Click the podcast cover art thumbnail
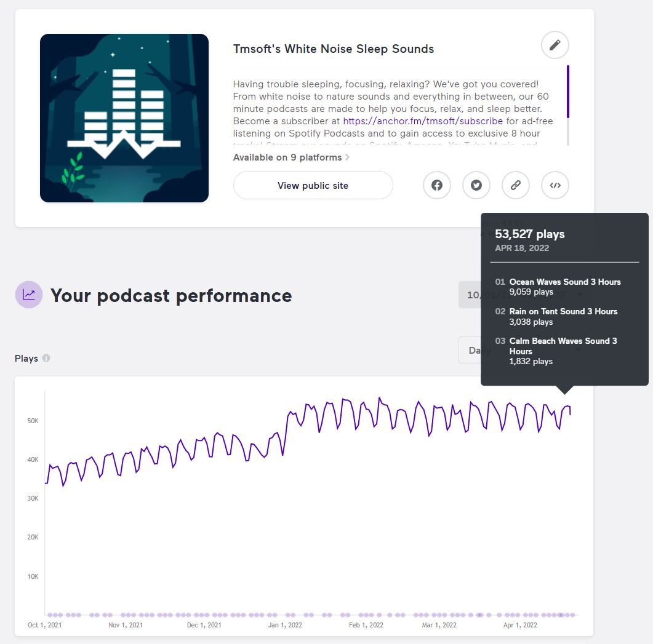 tap(124, 118)
